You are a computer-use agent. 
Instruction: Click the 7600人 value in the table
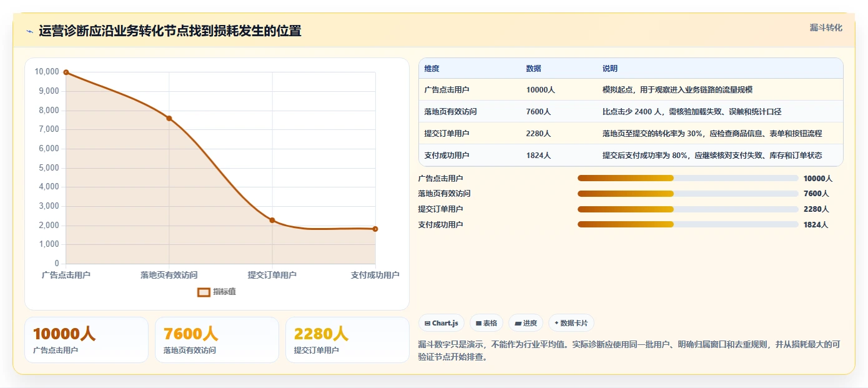click(538, 112)
